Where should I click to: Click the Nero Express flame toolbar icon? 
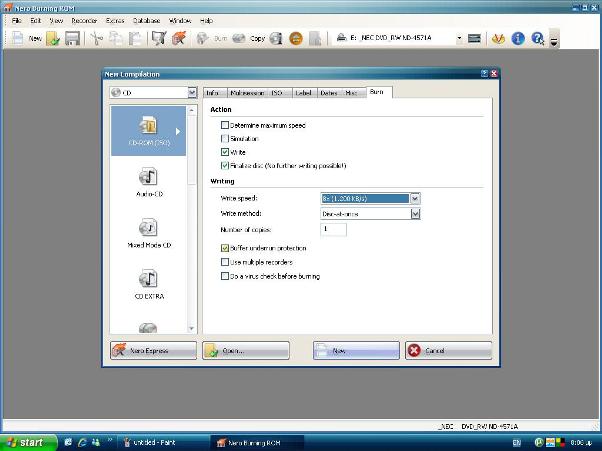tap(179, 38)
